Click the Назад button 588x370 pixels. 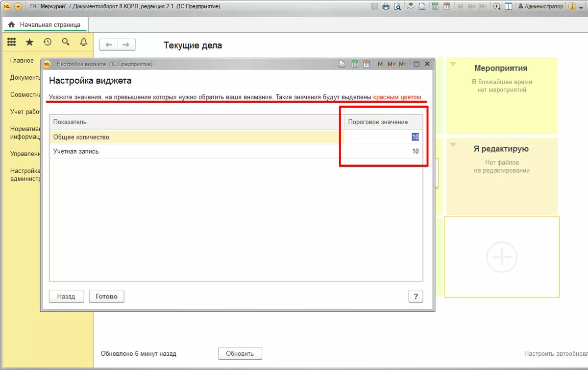coord(66,297)
